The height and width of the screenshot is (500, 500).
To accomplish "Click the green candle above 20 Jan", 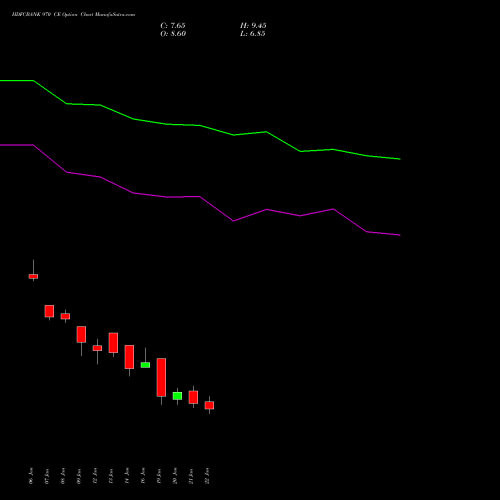I will 177,396.
